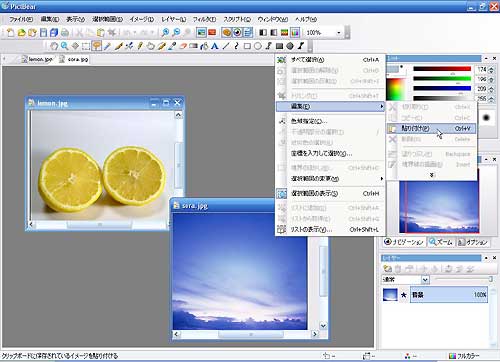Select the hand pan tool
The image size is (500, 362).
tap(54, 46)
